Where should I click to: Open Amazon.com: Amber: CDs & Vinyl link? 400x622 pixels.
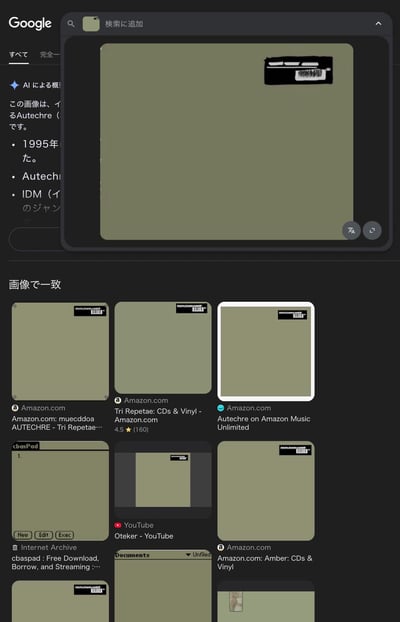point(265,562)
